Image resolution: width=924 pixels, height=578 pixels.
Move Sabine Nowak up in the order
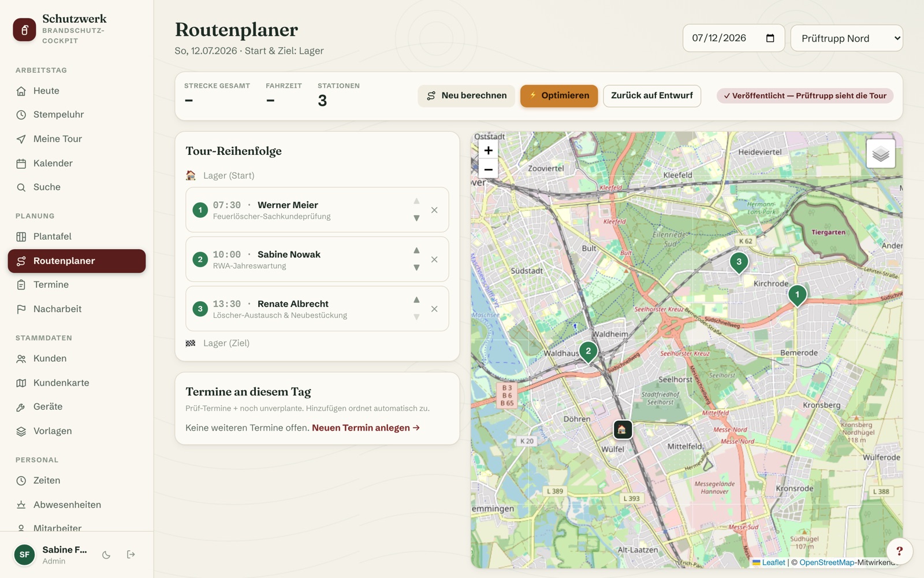[x=416, y=250]
